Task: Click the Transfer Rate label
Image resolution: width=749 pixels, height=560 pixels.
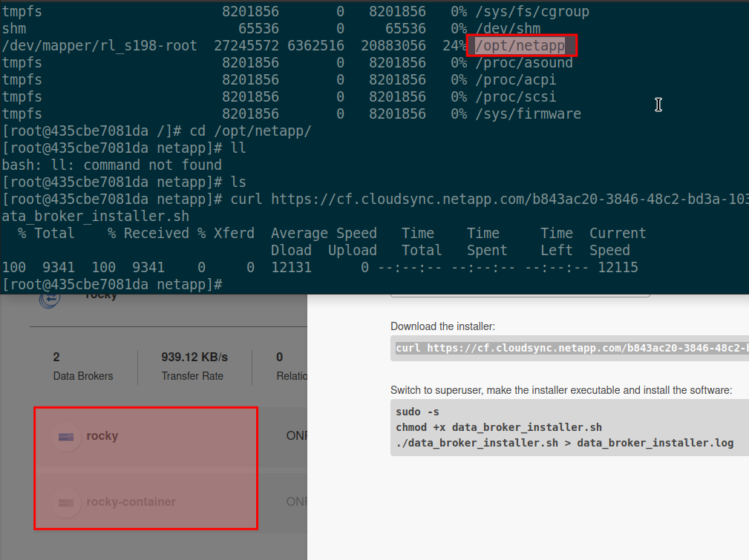Action: coord(192,376)
